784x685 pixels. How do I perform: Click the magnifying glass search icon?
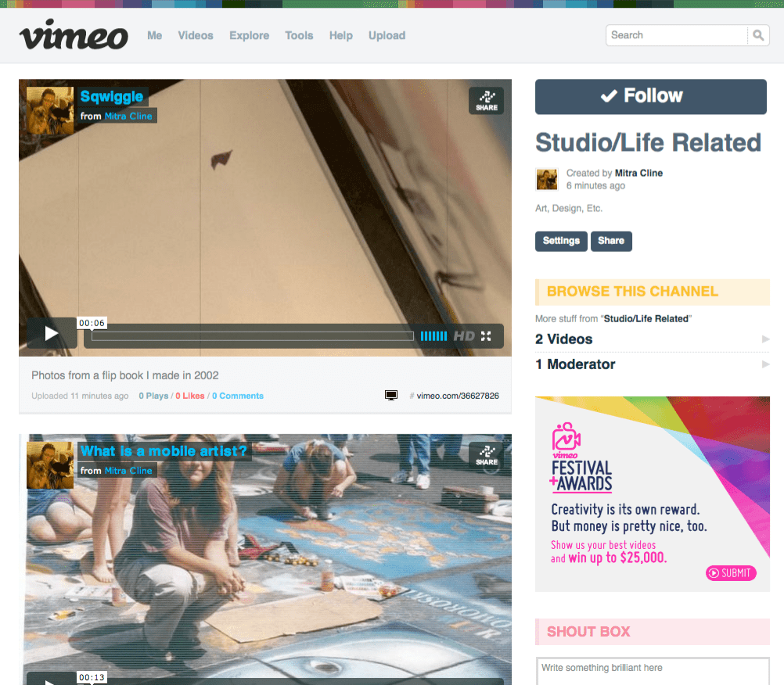(758, 35)
